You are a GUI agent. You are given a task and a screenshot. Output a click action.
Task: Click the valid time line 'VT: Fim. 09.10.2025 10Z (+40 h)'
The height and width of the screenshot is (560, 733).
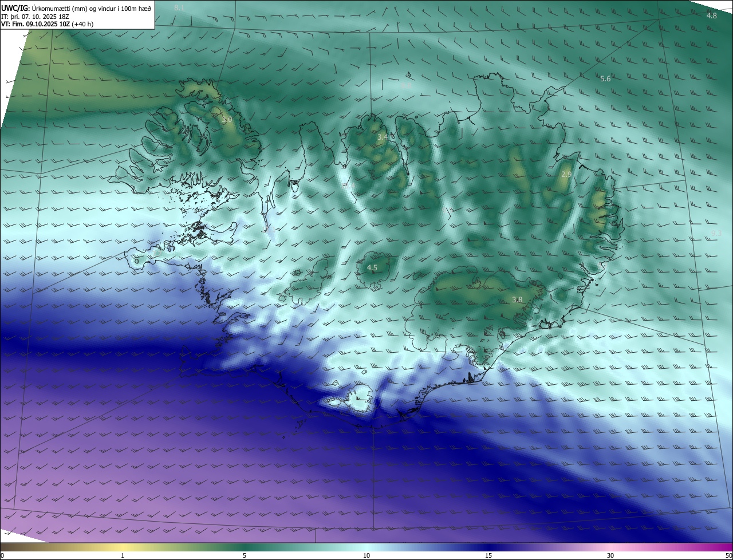click(x=47, y=24)
